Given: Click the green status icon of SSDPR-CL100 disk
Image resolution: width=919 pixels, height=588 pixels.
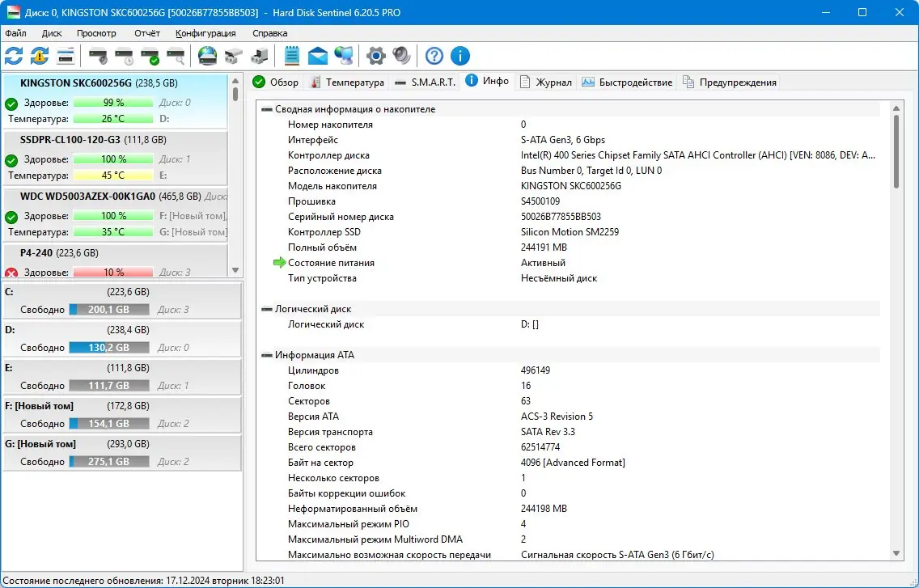Looking at the screenshot, I should pyautogui.click(x=11, y=161).
